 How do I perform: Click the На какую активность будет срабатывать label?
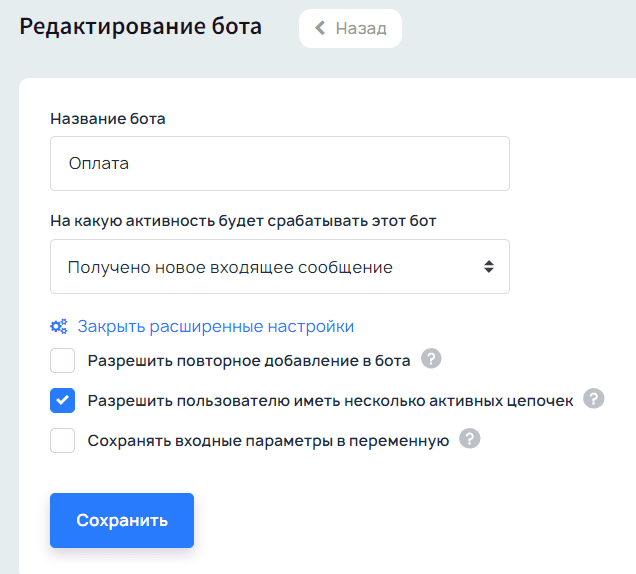(x=243, y=221)
